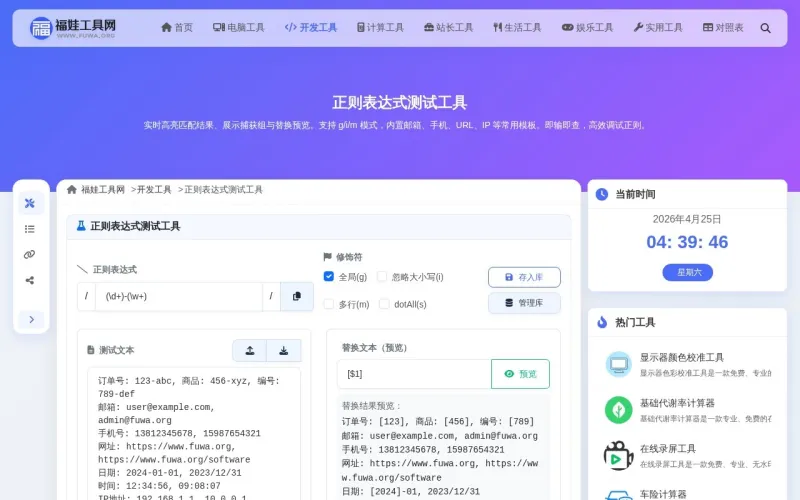The height and width of the screenshot is (500, 800).
Task: Open the 生活工具 menu
Action: (x=517, y=28)
